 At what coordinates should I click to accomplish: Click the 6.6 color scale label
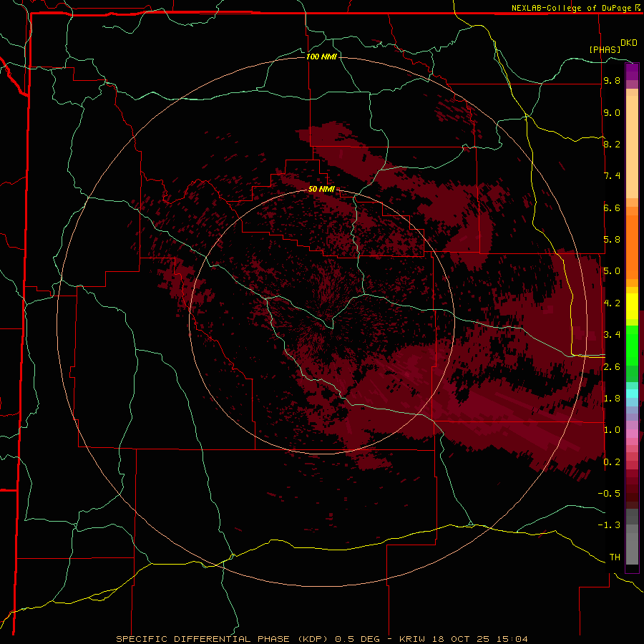pos(612,208)
